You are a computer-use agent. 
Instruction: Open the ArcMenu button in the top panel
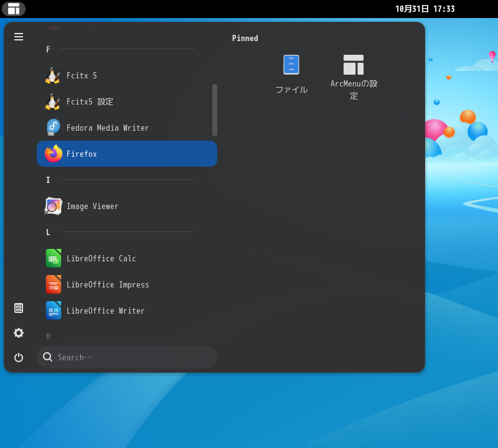click(x=14, y=9)
